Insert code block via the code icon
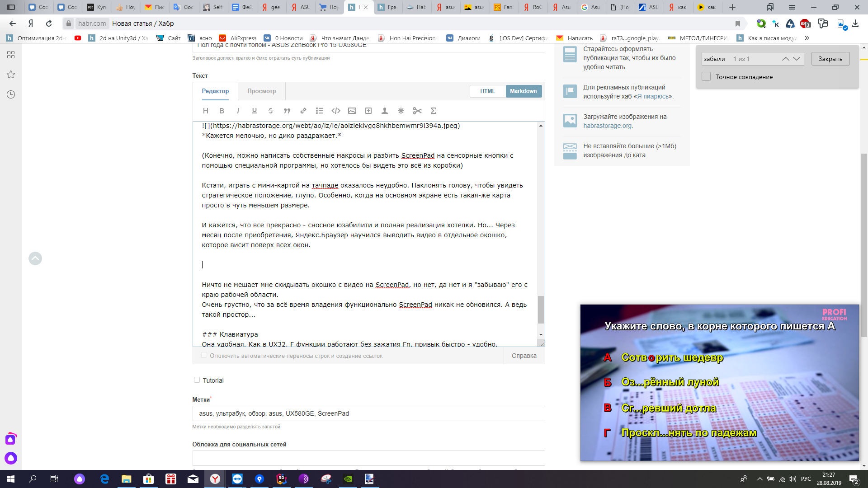The height and width of the screenshot is (488, 868). pyautogui.click(x=335, y=111)
